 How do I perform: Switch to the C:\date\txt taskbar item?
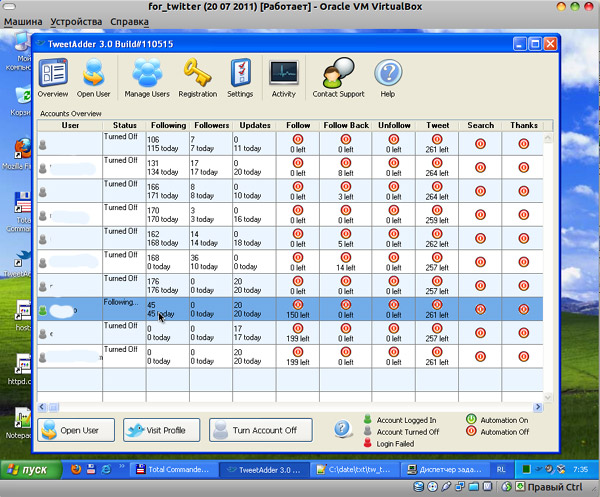click(x=354, y=469)
